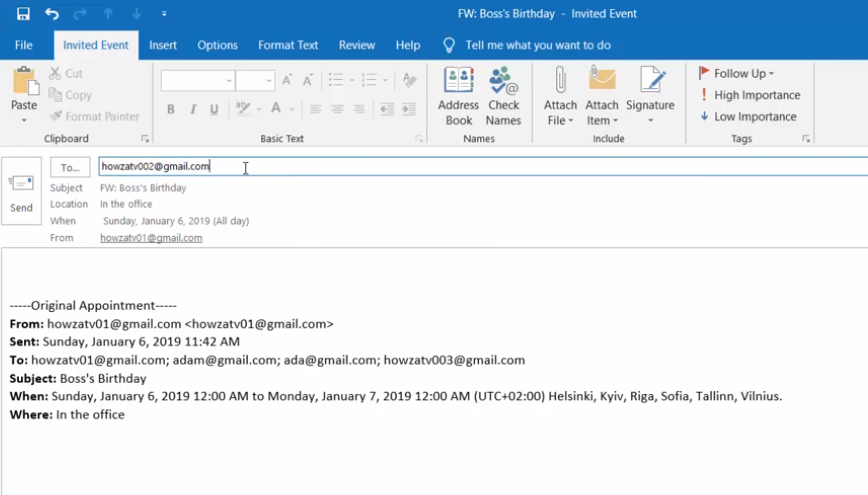Click the To... button
Image resolution: width=868 pixels, height=495 pixels.
[x=70, y=167]
